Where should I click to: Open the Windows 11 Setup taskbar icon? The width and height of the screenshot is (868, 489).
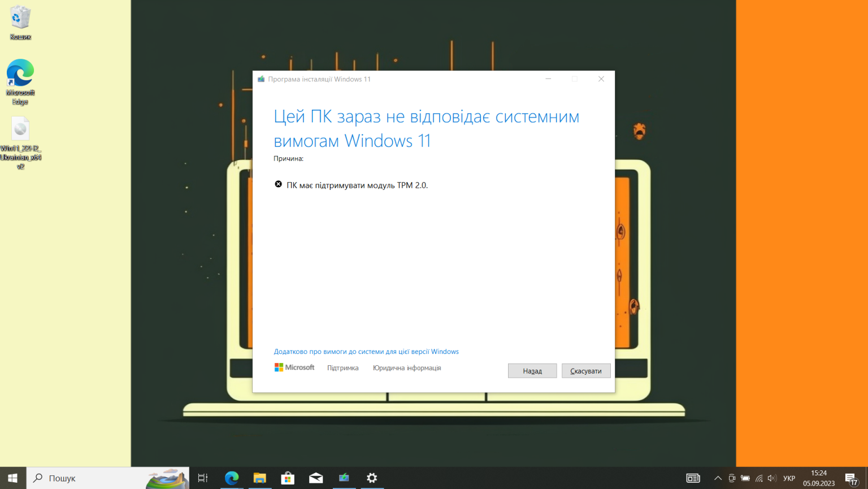[344, 478]
